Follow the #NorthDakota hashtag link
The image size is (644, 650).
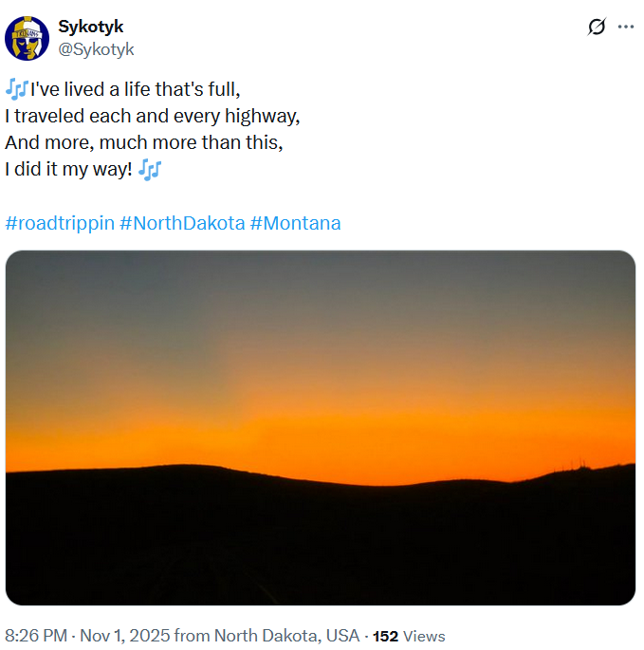182,224
